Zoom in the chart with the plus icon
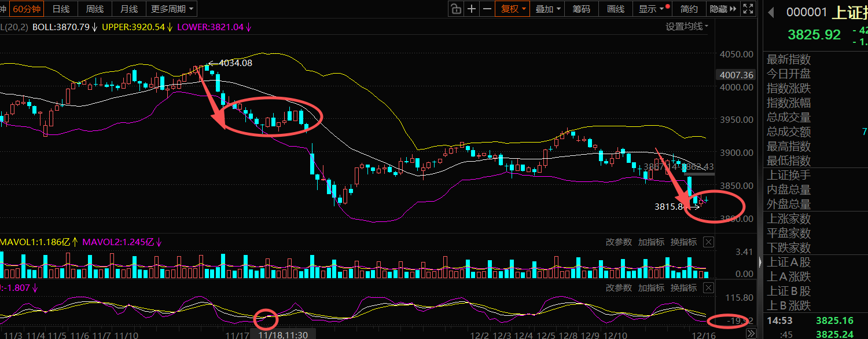 [472, 9]
